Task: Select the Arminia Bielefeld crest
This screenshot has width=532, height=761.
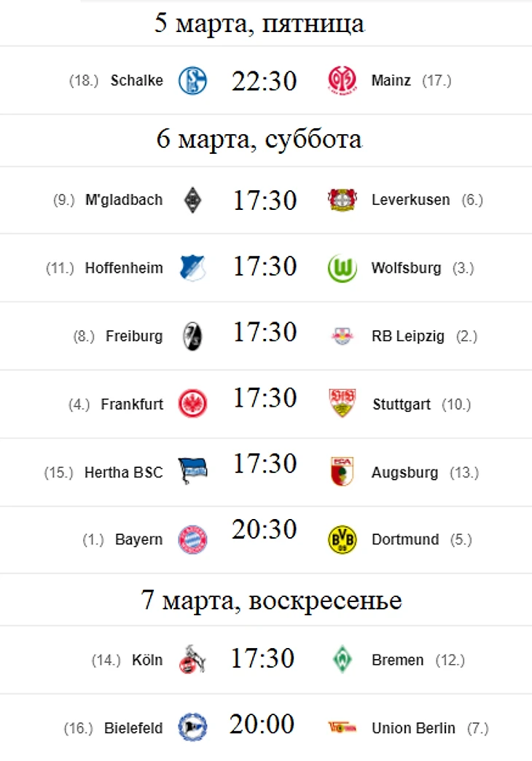Action: pos(192,727)
